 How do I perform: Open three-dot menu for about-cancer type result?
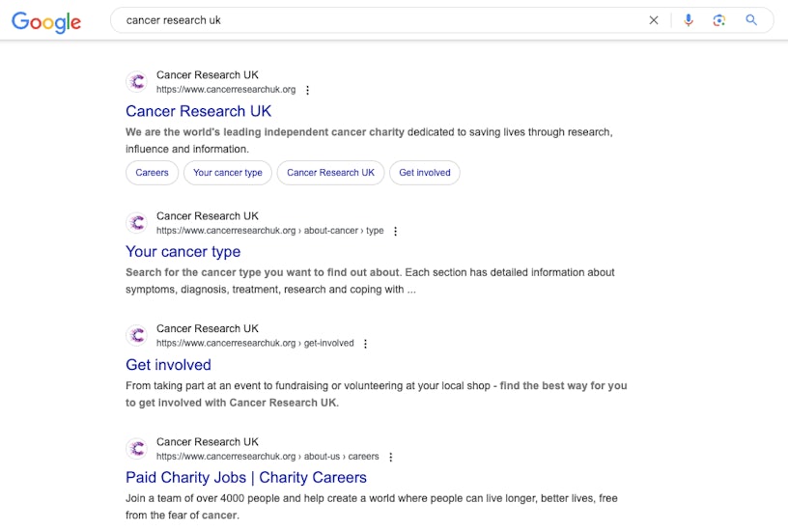click(395, 232)
